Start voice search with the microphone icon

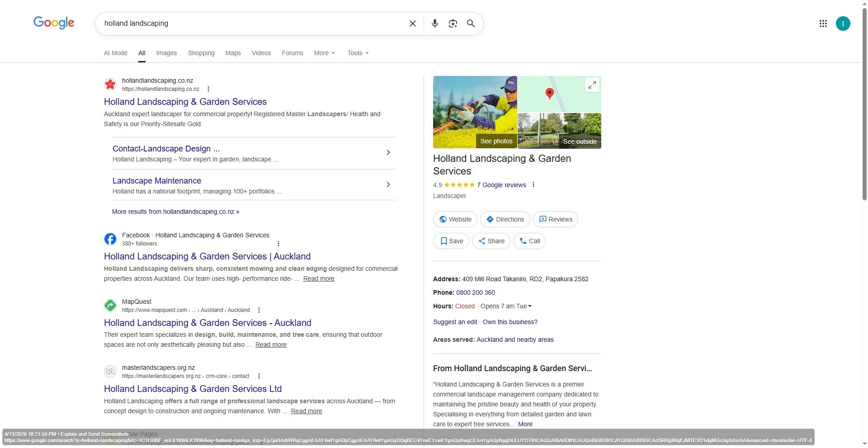[x=434, y=24]
